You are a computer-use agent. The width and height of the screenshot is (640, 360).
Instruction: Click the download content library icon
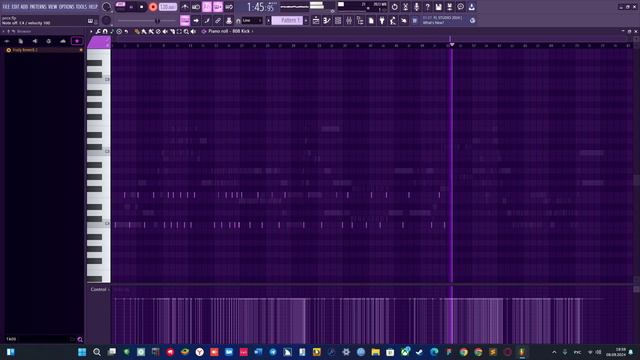[471, 7]
